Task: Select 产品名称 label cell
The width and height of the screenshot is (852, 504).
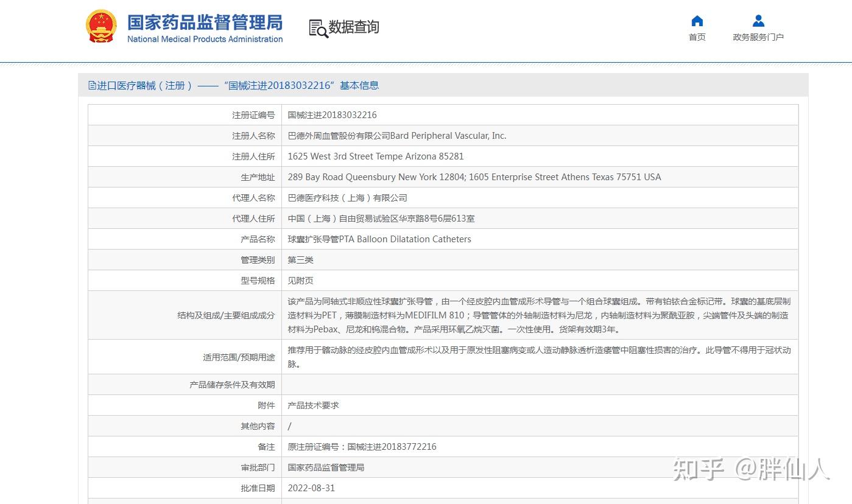Action: [185, 239]
